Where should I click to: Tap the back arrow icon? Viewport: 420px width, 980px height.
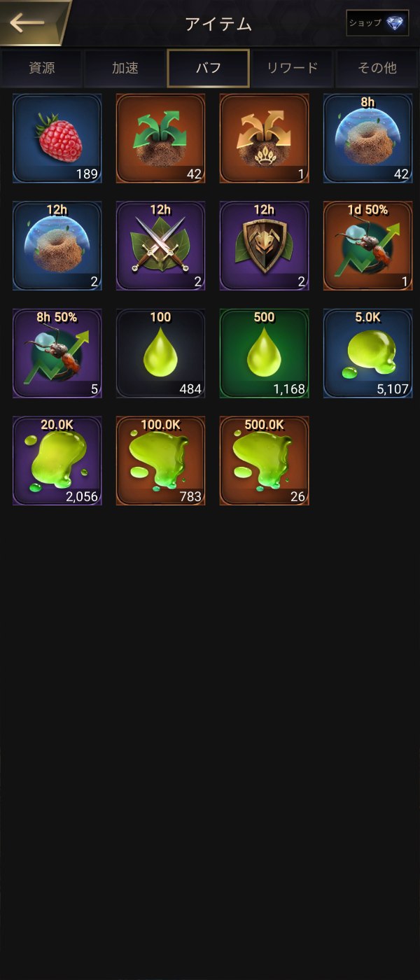tap(28, 22)
